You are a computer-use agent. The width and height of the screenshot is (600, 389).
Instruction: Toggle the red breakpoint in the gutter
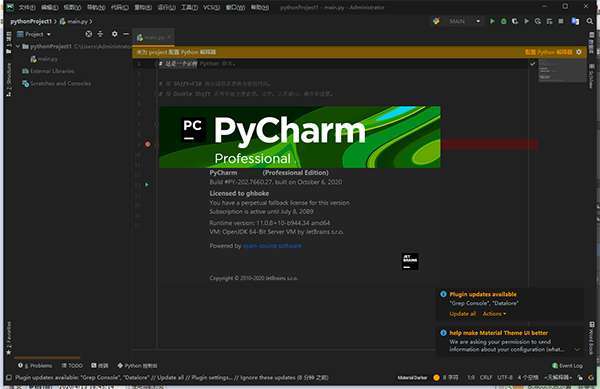148,144
